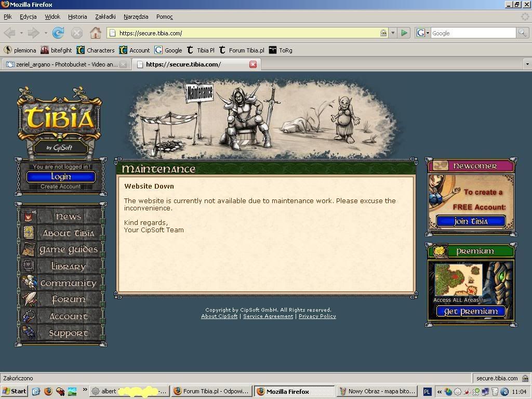
Task: Open the back history dropdown arrow
Action: (x=21, y=33)
